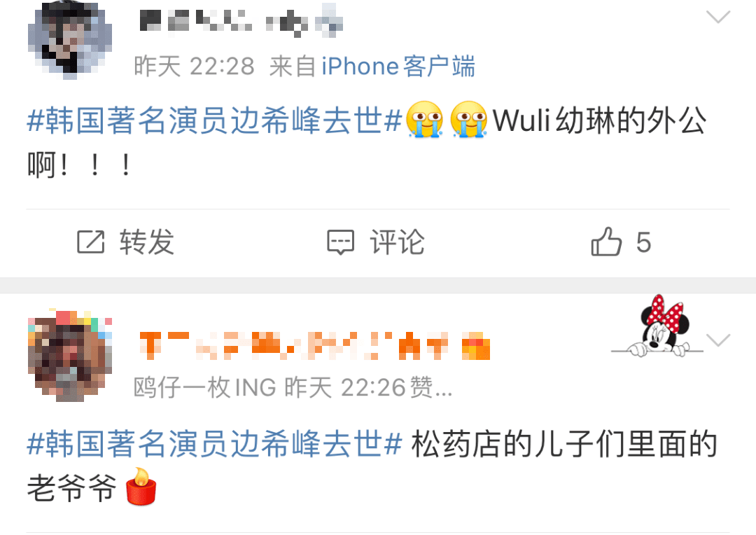Open the iPhone客户端 source link
The height and width of the screenshot is (535, 756).
398,66
